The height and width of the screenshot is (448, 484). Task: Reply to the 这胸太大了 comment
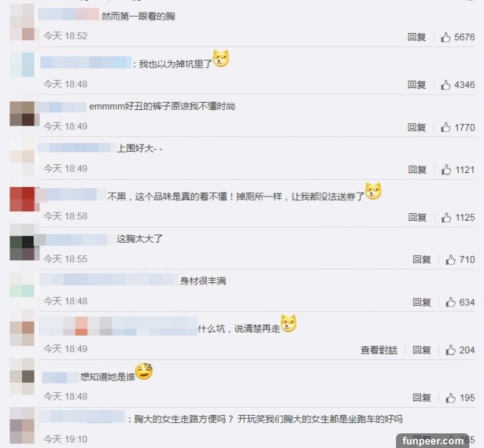pyautogui.click(x=422, y=260)
